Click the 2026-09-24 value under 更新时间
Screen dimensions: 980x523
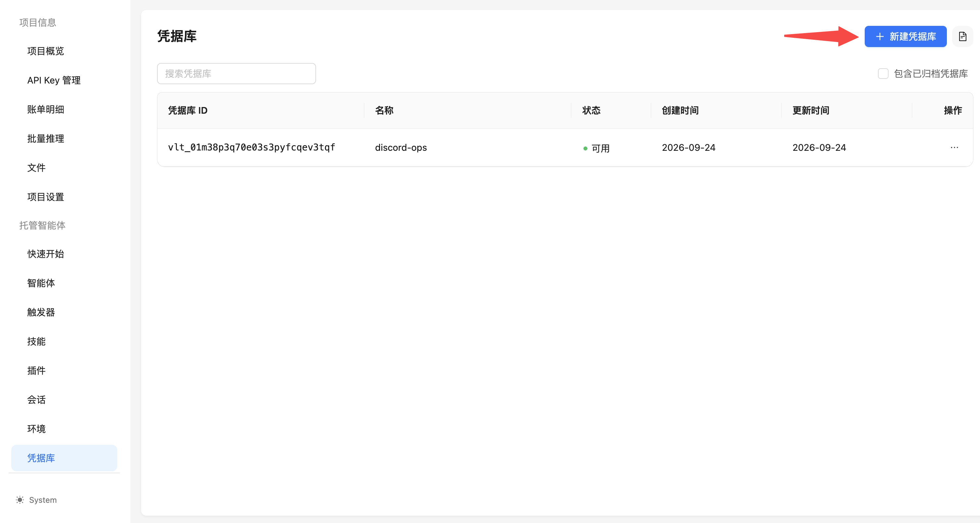click(819, 148)
